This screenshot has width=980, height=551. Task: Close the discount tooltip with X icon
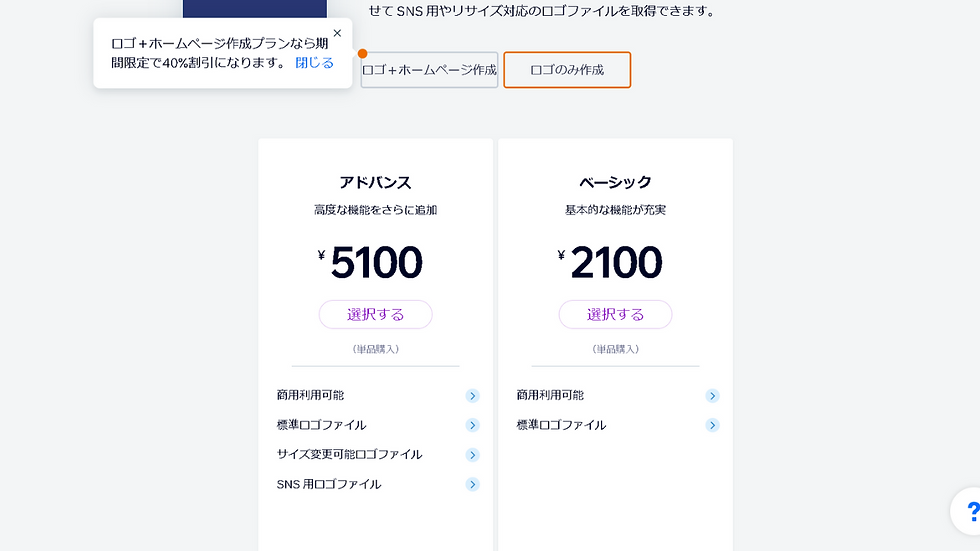click(x=338, y=33)
